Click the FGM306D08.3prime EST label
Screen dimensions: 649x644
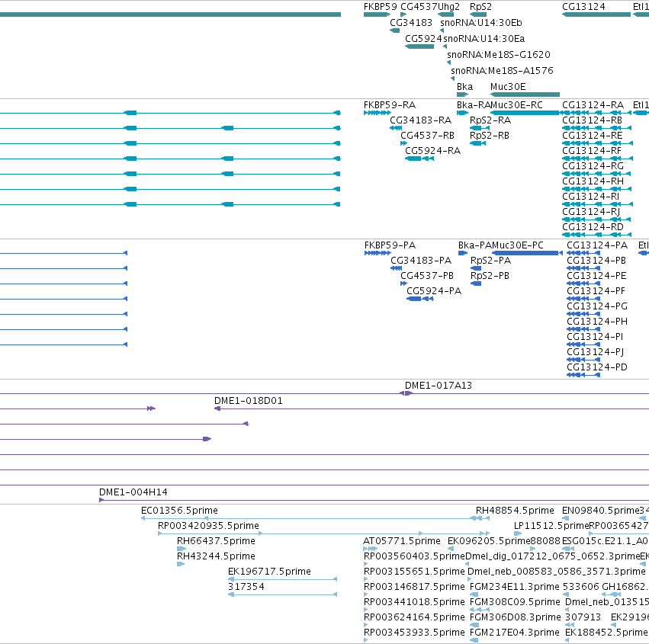tap(515, 617)
